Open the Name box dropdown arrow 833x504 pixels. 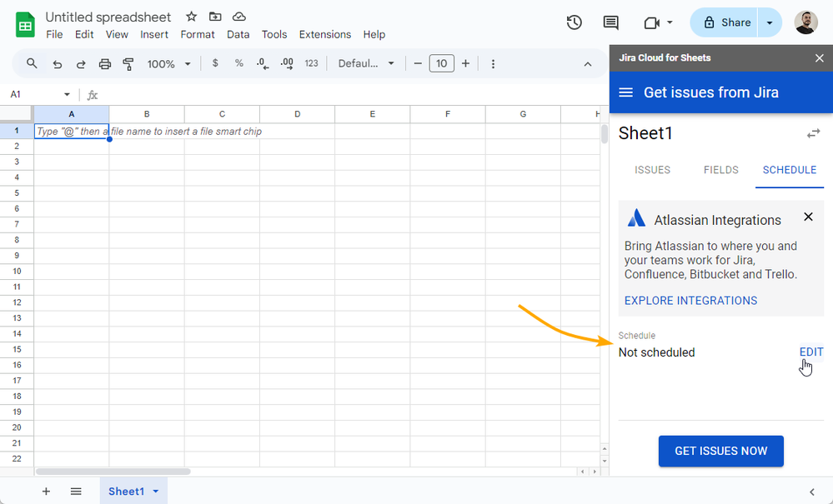(x=67, y=94)
